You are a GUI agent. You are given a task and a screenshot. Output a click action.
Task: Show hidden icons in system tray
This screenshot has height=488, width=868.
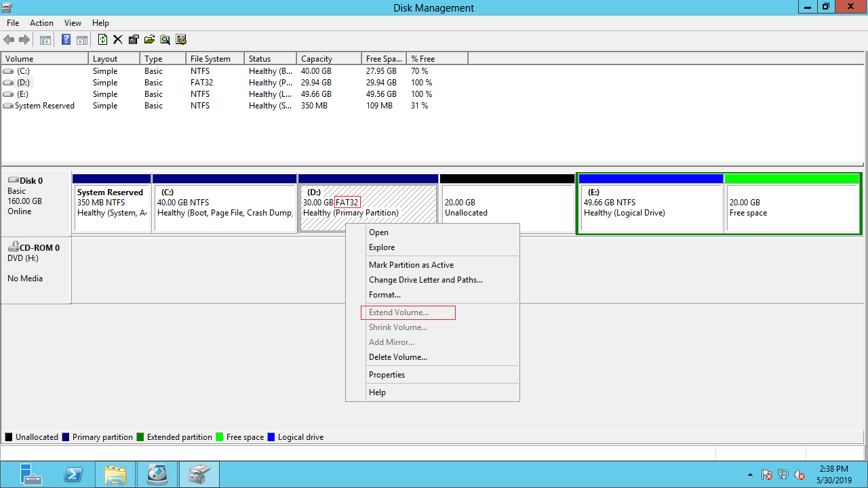click(750, 475)
